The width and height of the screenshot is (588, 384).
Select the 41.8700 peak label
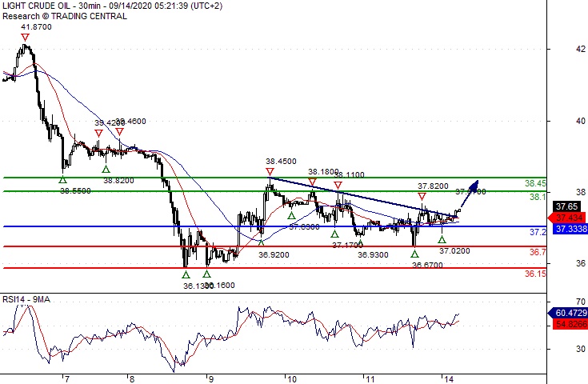(36, 27)
